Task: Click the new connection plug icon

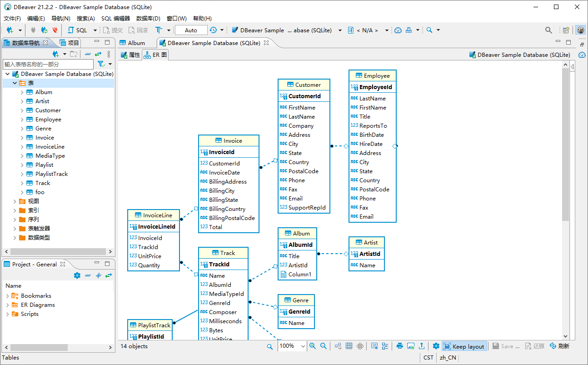Action: (x=10, y=30)
